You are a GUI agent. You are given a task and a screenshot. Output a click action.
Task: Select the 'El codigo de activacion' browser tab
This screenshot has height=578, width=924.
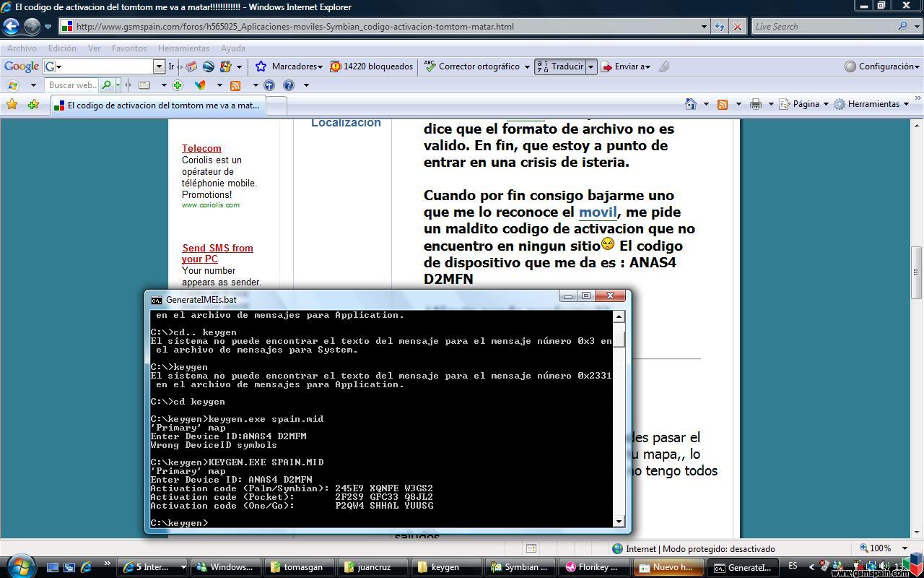tap(157, 105)
